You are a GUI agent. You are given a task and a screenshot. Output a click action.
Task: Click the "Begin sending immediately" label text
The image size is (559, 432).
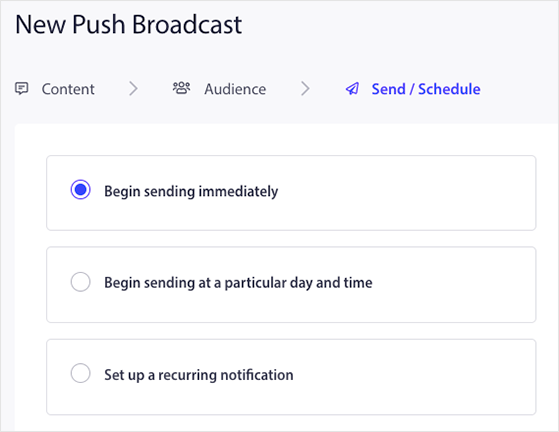point(191,191)
